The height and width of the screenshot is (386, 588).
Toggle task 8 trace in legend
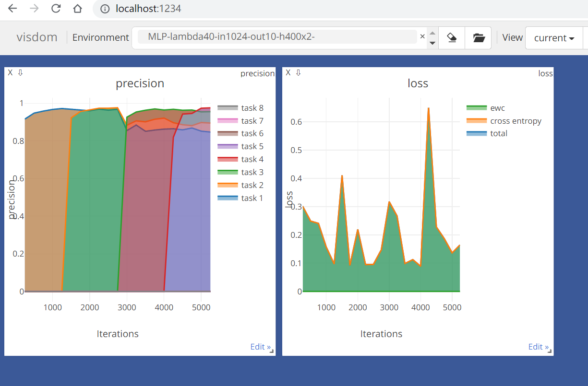[240, 108]
